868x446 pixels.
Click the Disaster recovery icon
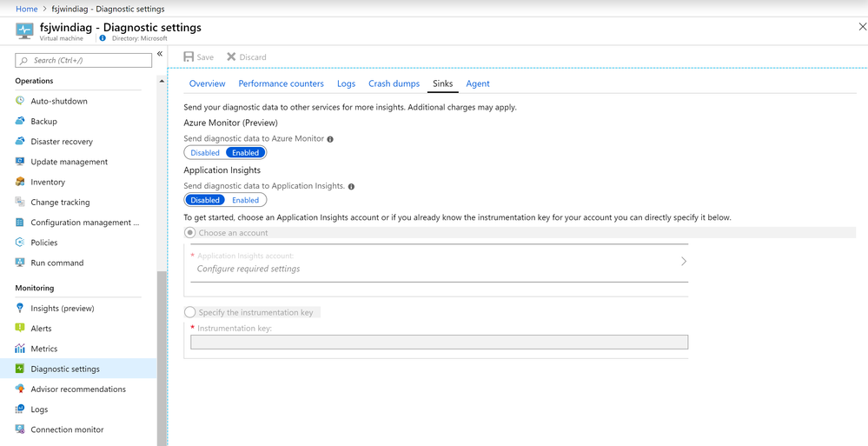click(20, 142)
